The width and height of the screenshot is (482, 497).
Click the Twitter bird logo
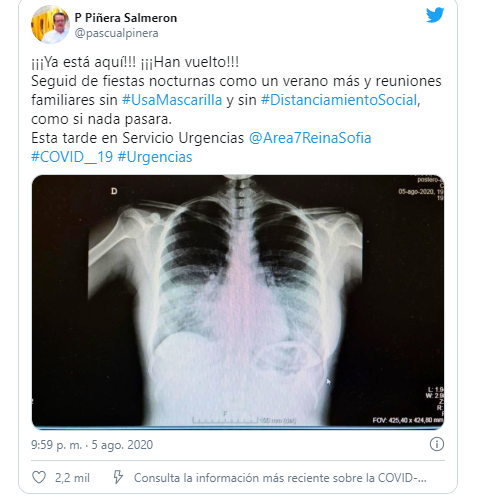pyautogui.click(x=435, y=15)
